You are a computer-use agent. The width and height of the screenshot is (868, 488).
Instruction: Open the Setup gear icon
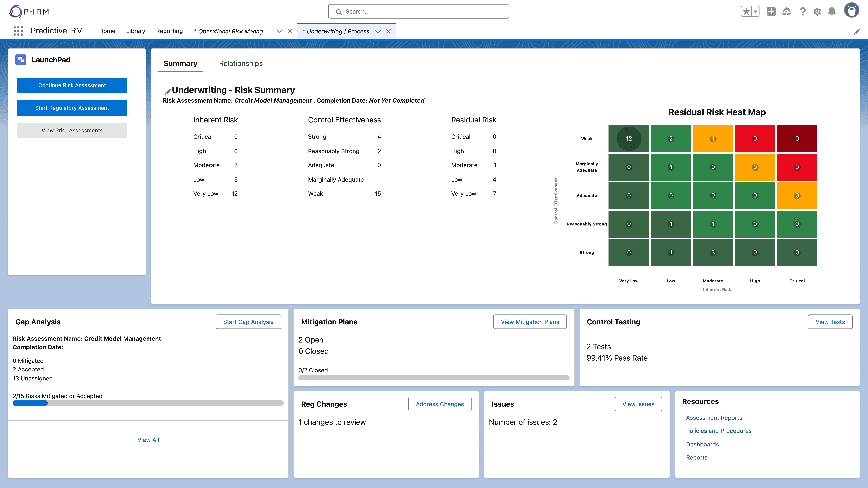point(817,11)
